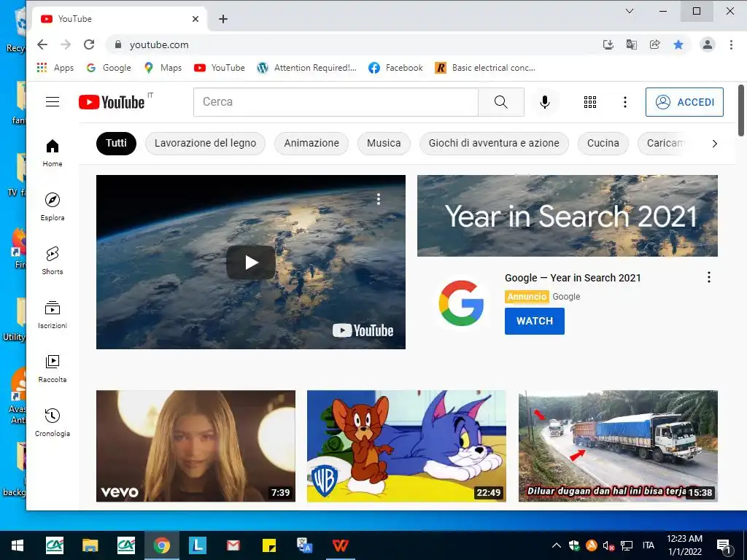This screenshot has width=747, height=560.
Task: Select the Animazione chip
Action: pos(311,144)
